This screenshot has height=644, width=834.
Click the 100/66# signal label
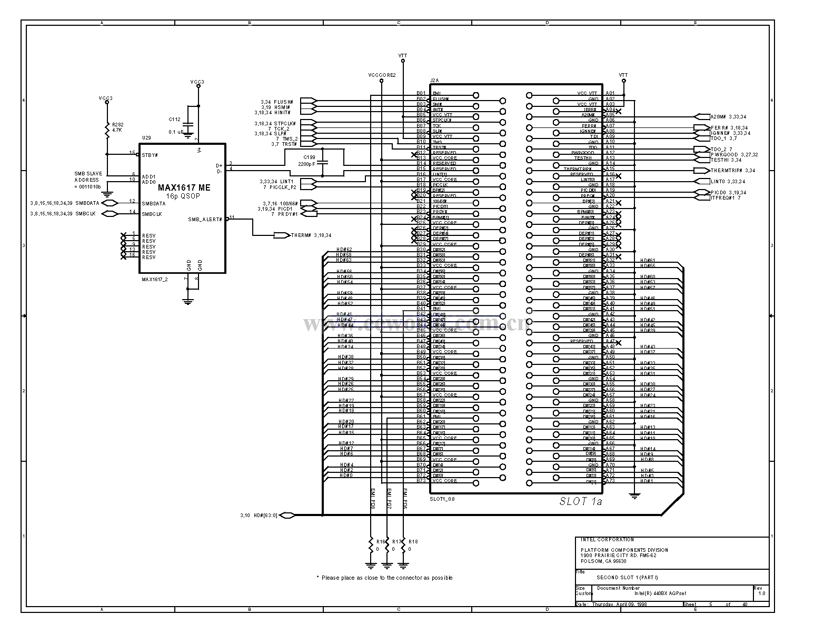(x=281, y=203)
